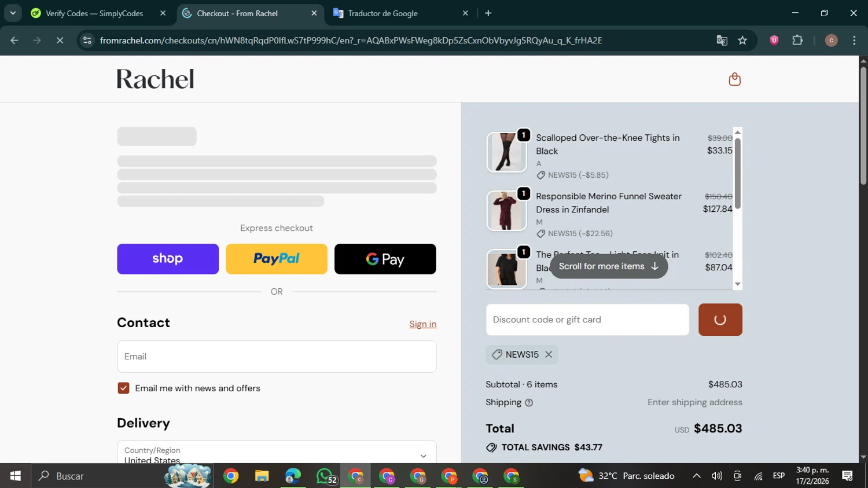Open the shopping bag cart icon
Viewport: 868px width, 488px height.
[734, 79]
